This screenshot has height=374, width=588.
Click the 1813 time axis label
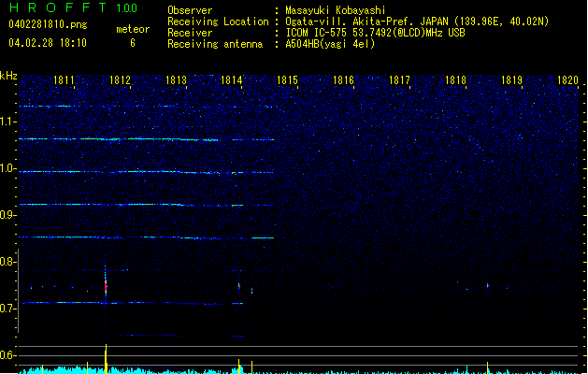pos(176,80)
